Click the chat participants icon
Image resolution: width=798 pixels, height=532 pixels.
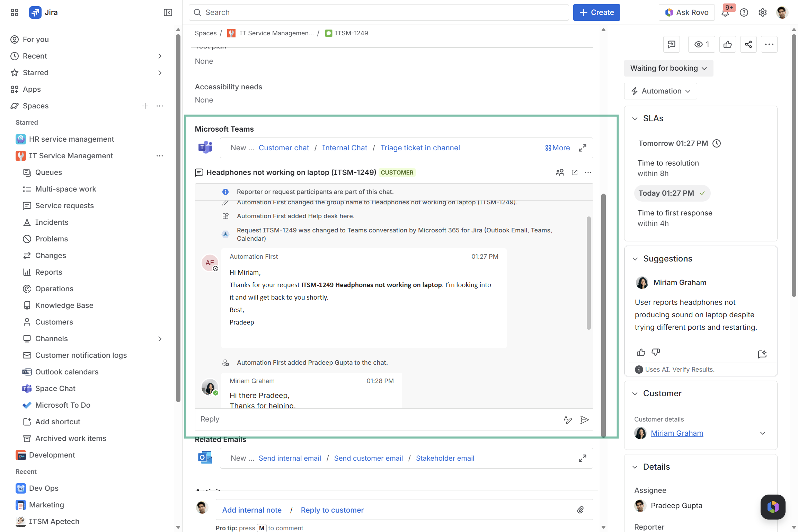[x=560, y=172]
